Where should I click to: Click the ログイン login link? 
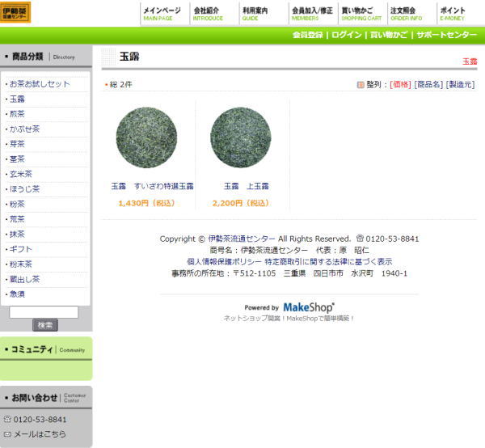[x=346, y=36]
